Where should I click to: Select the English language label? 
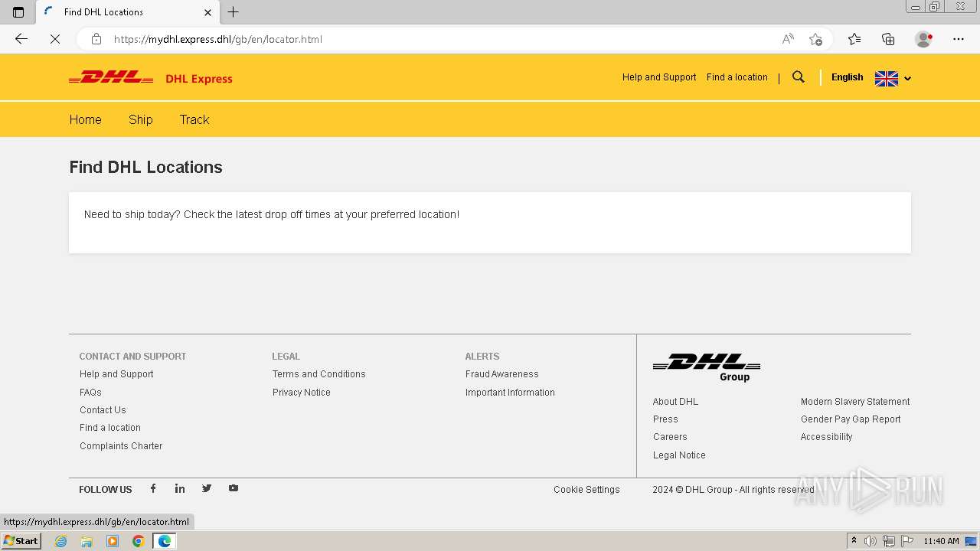847,77
